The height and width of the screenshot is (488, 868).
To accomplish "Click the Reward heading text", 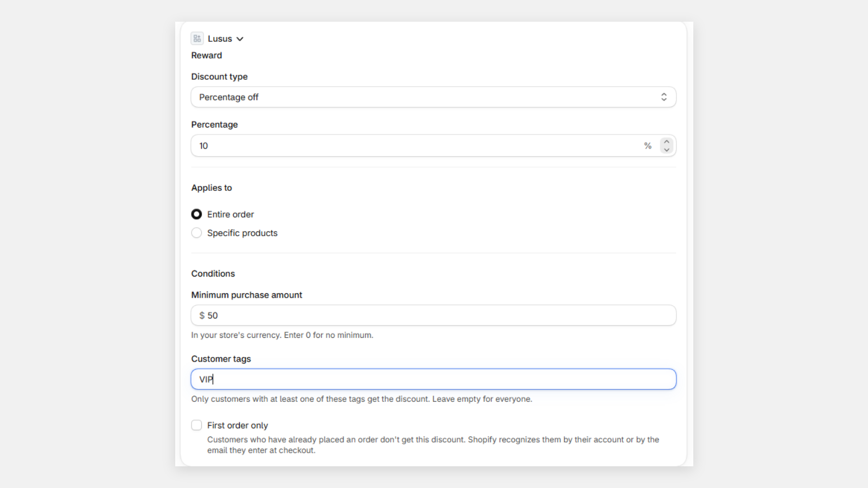I will [x=207, y=55].
